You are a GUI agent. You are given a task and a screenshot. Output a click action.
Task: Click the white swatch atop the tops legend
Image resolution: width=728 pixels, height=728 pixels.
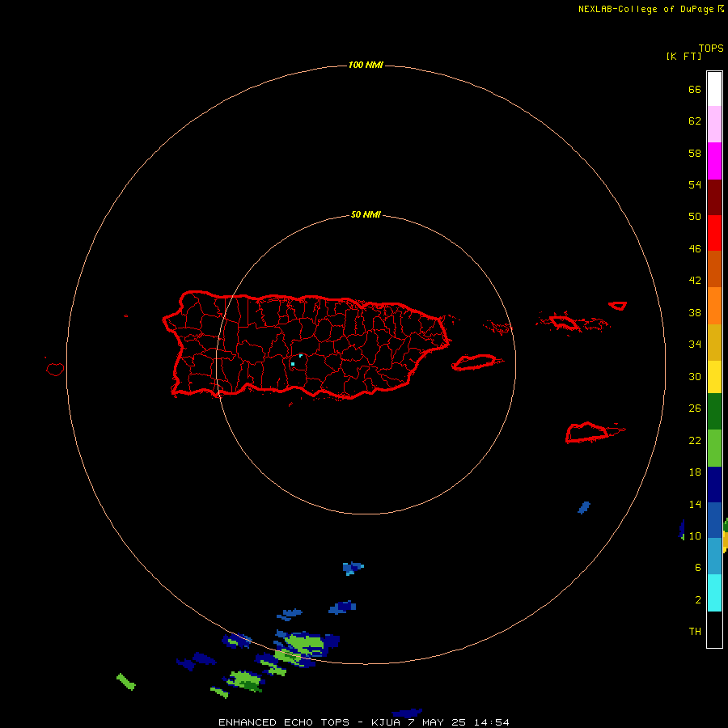[x=714, y=89]
